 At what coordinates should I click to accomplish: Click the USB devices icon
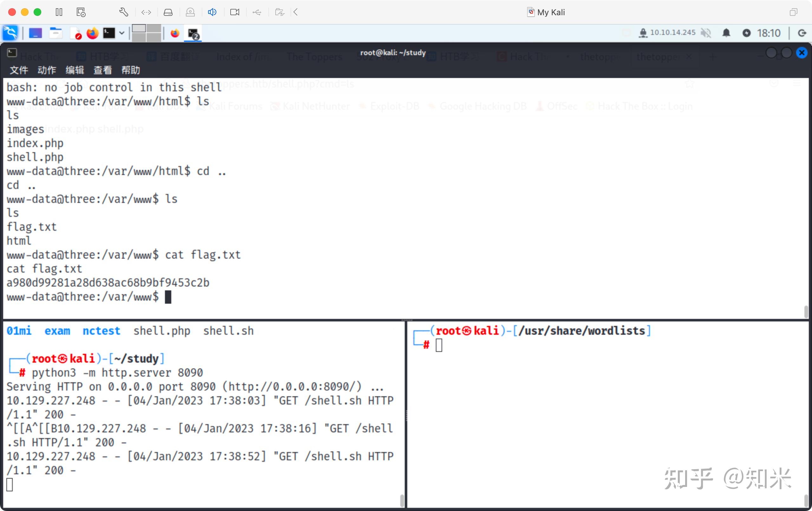(x=257, y=12)
